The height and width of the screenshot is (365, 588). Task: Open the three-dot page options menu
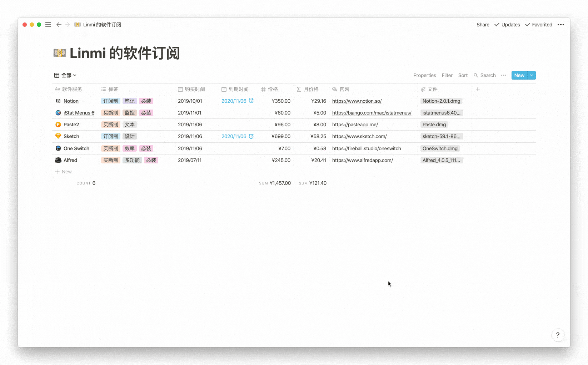point(561,25)
